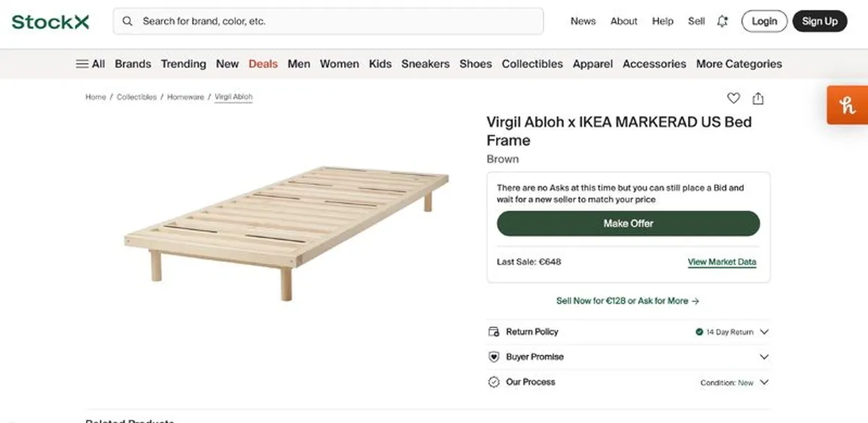Click the Make Offer button
Image resolution: width=868 pixels, height=423 pixels.
tap(628, 223)
